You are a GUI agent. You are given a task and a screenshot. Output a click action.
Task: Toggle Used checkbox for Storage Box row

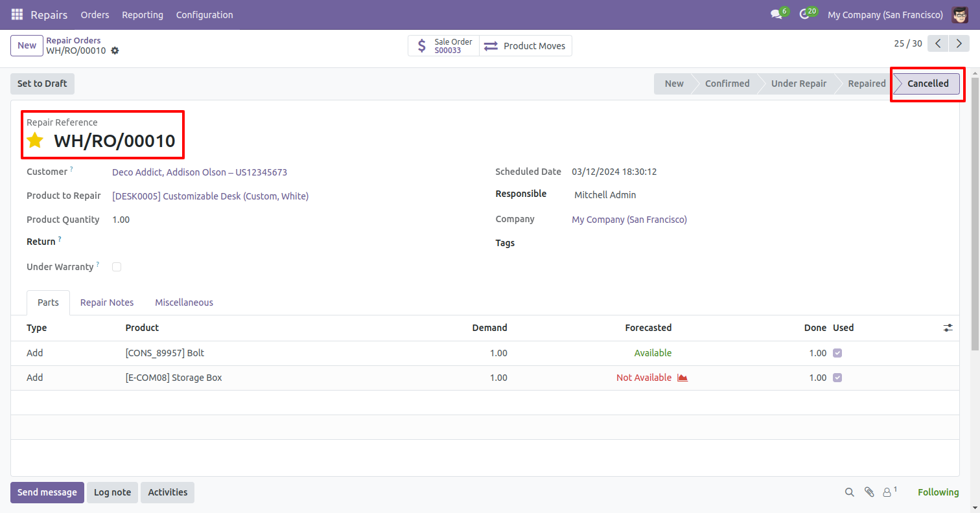point(837,378)
